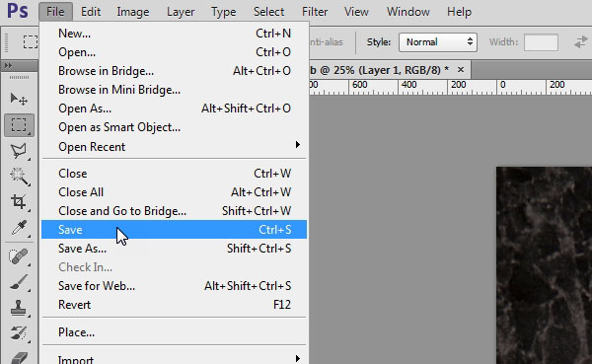Open the Type menu
Screen dimensions: 592x364
[224, 12]
